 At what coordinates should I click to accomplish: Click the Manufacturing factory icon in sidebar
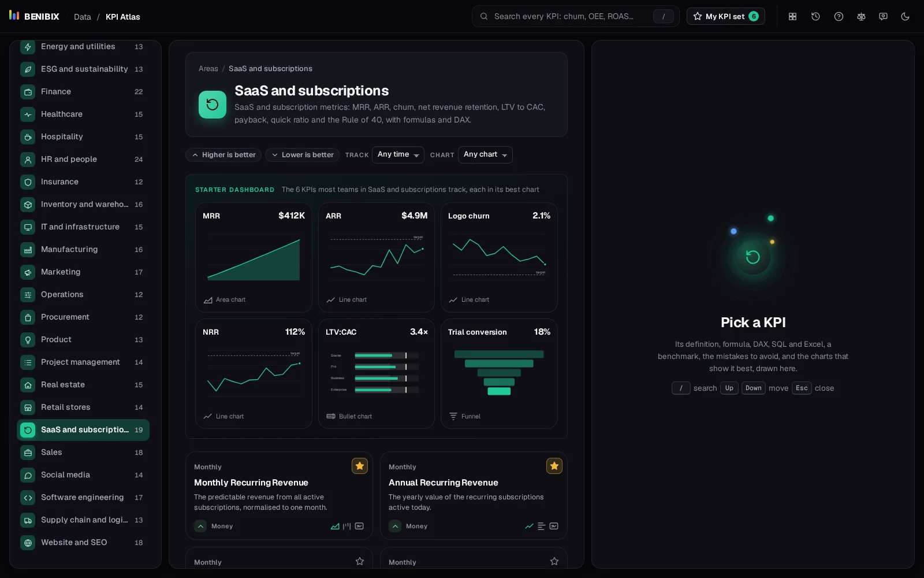(28, 250)
